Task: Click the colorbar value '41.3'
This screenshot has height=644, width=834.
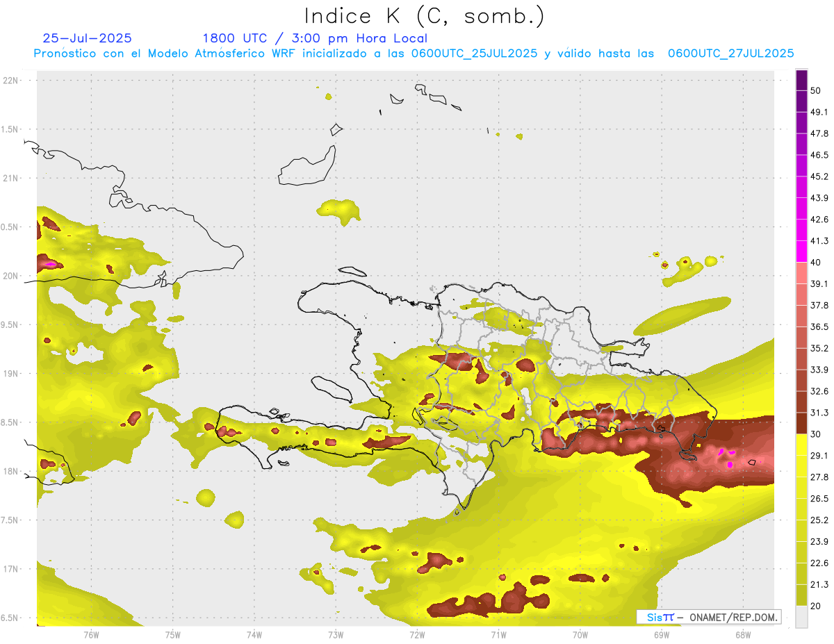Action: pos(819,241)
